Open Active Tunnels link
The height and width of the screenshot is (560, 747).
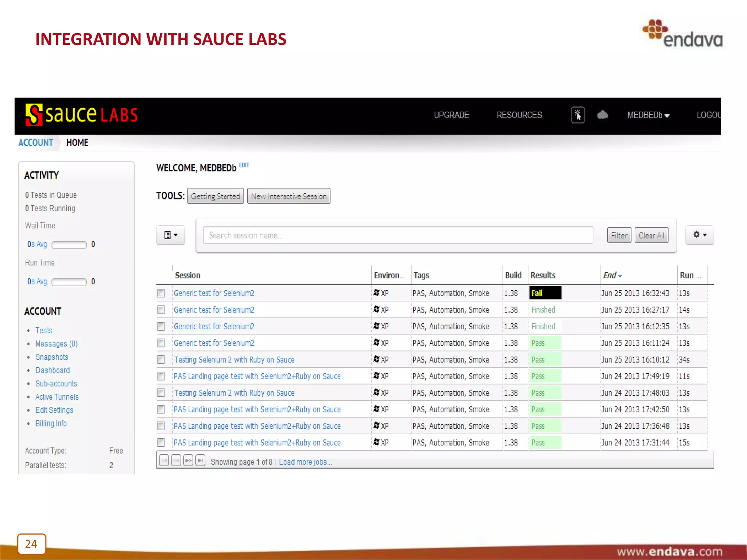pyautogui.click(x=57, y=397)
